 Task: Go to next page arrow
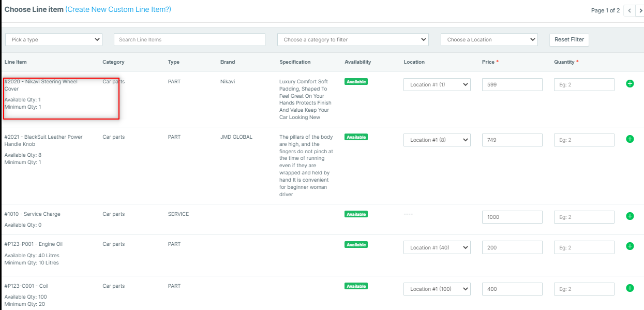pyautogui.click(x=640, y=10)
